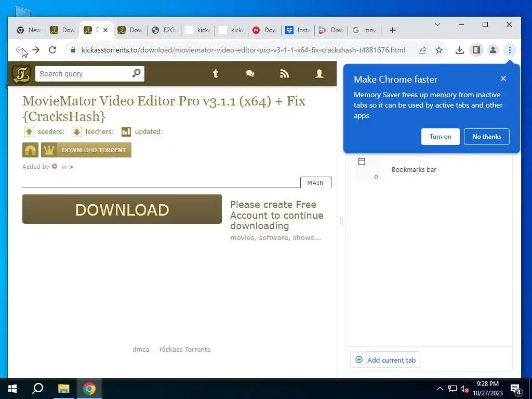Click the address bar URL
The height and width of the screenshot is (399, 532).
click(243, 50)
